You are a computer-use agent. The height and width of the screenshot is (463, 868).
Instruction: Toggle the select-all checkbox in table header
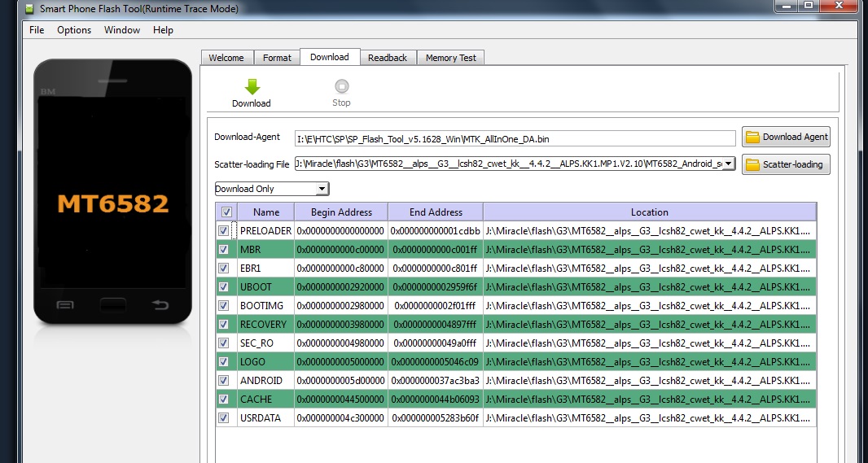tap(226, 212)
